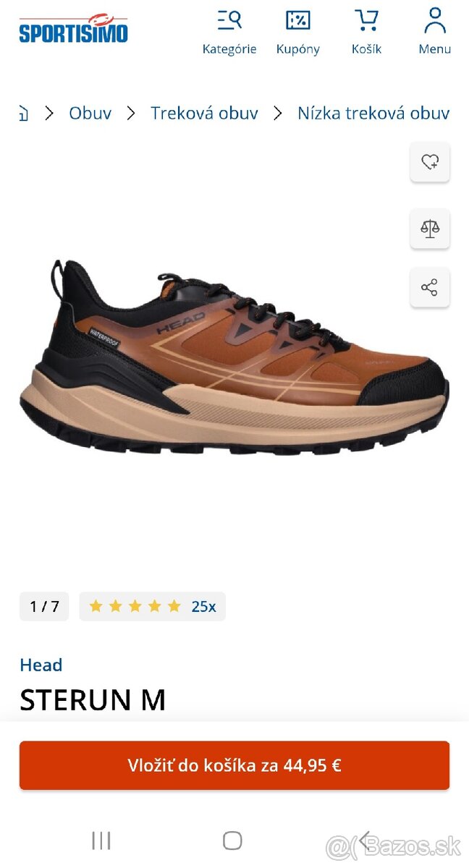Open the Treková obuv breadcrumb
469x868 pixels.
click(204, 114)
